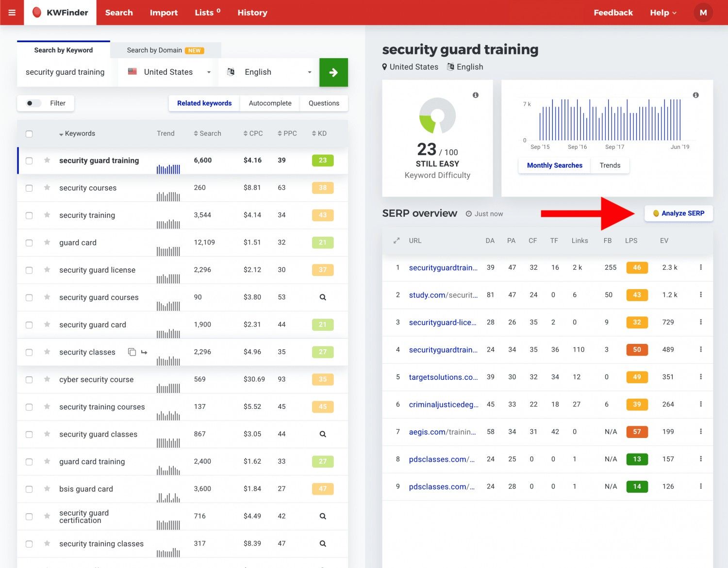Check the security courses row
728x568 pixels.
[x=29, y=188]
